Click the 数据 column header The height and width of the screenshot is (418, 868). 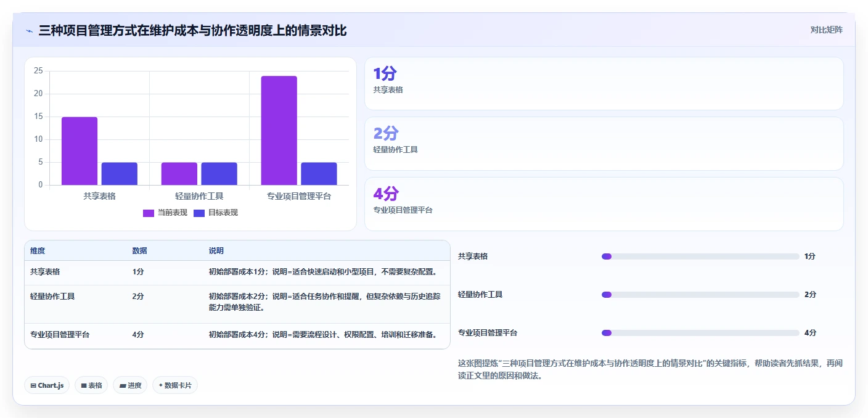click(x=139, y=251)
